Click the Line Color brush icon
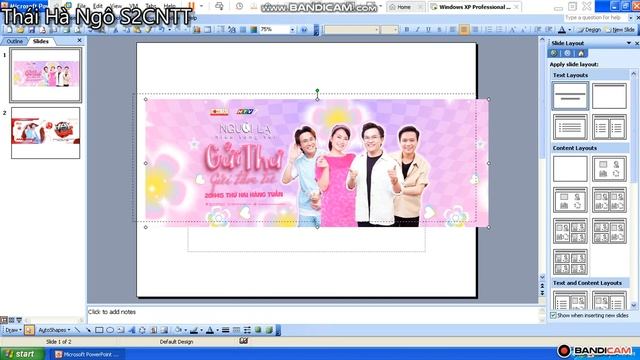The height and width of the screenshot is (360, 640). (x=194, y=330)
